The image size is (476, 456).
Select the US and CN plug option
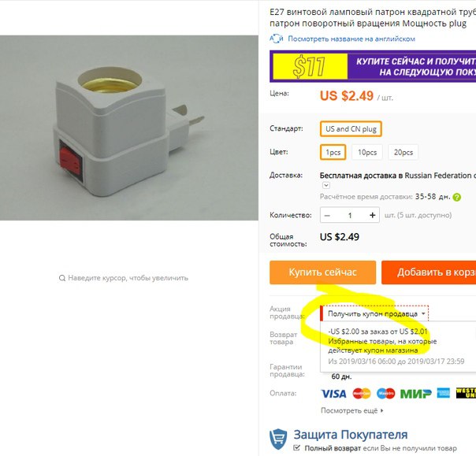point(351,129)
